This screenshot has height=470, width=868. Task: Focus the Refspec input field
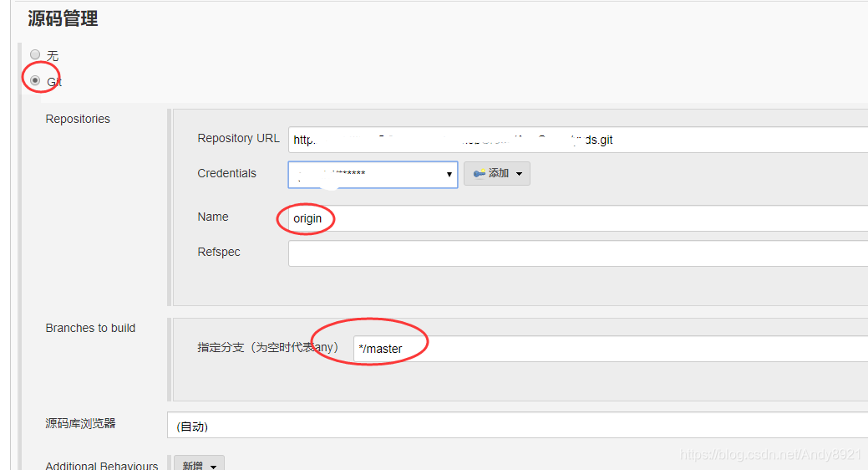tap(578, 253)
